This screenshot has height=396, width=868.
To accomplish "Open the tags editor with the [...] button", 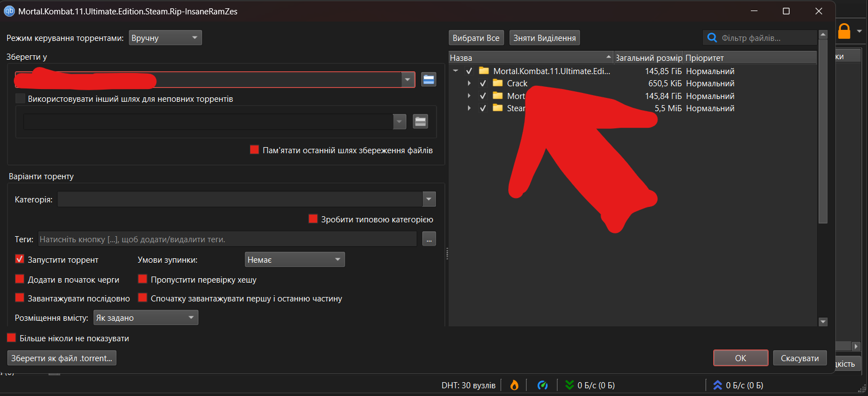I will [x=429, y=239].
